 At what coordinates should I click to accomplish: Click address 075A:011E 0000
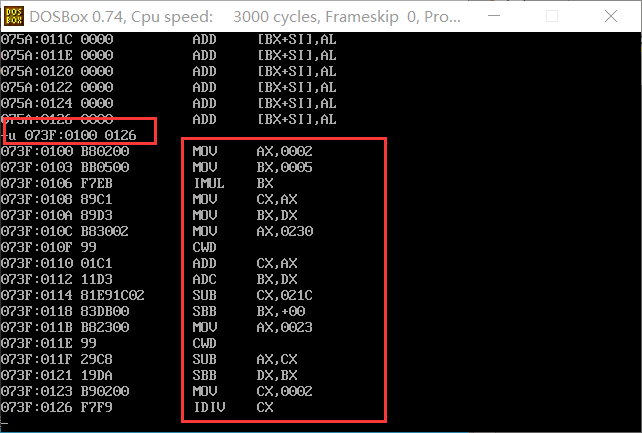(57, 55)
